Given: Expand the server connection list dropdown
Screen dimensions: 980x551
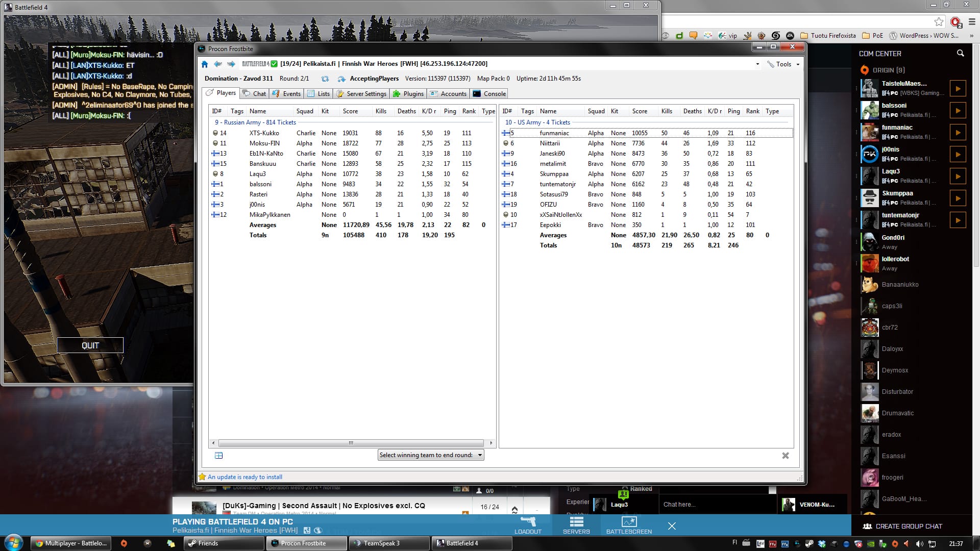Looking at the screenshot, I should 757,64.
